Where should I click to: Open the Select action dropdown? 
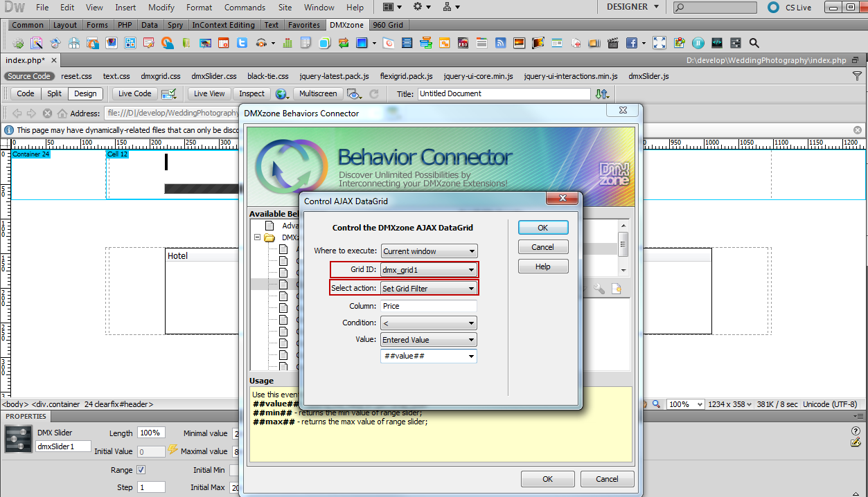tap(429, 288)
